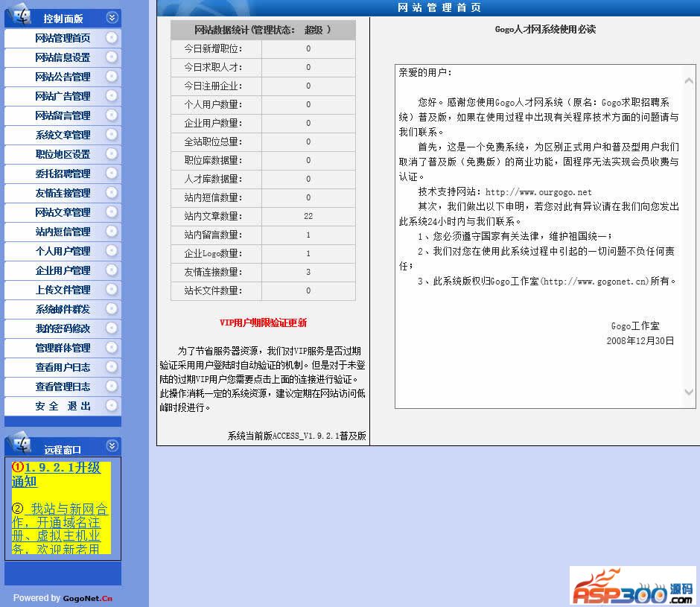Click the 今日新增职位 label

click(x=214, y=48)
